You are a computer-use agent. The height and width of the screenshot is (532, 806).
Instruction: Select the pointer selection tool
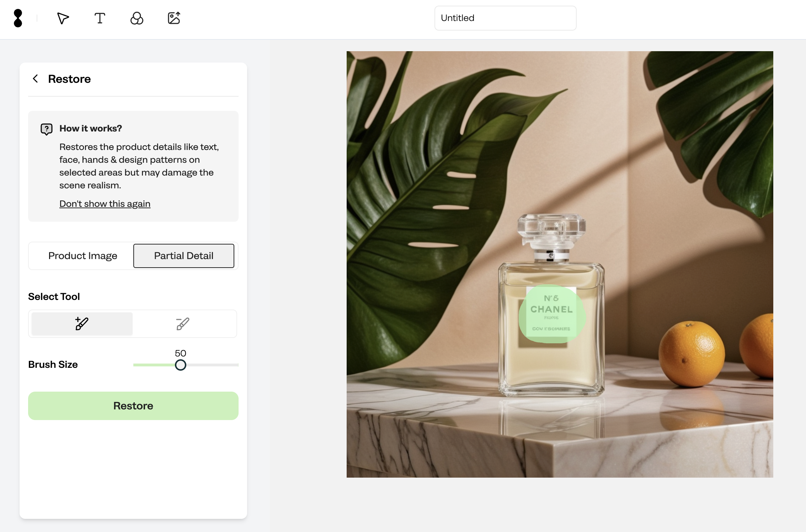[63, 18]
